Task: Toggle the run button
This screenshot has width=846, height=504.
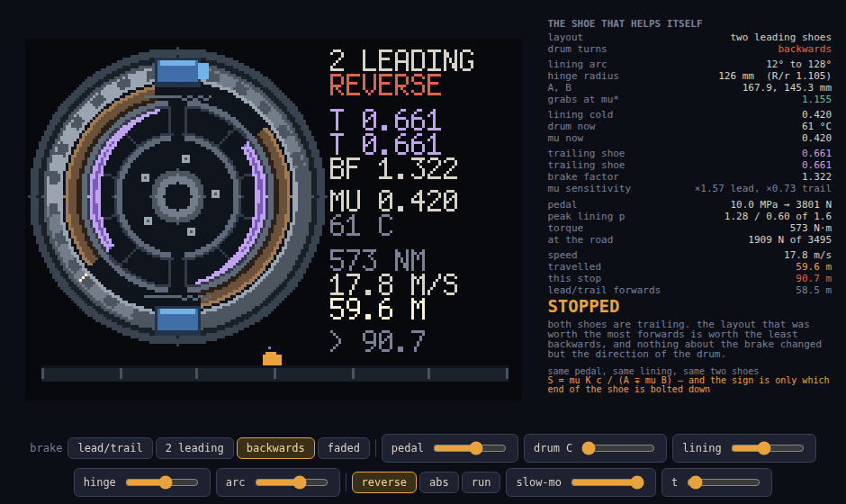Action: [x=481, y=481]
